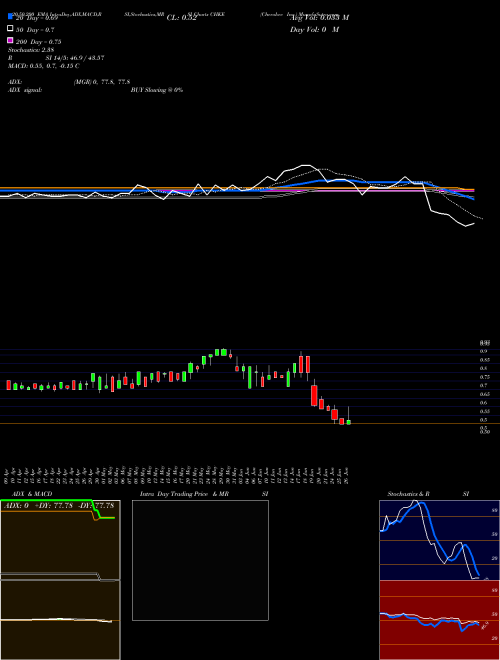
Task: Click the 0.6 price axis label
Action: click(483, 403)
